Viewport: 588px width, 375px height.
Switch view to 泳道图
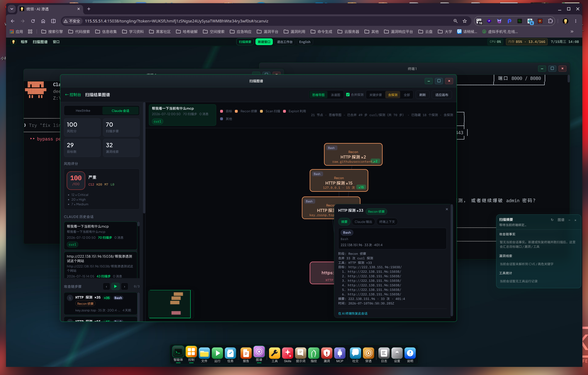pyautogui.click(x=335, y=95)
